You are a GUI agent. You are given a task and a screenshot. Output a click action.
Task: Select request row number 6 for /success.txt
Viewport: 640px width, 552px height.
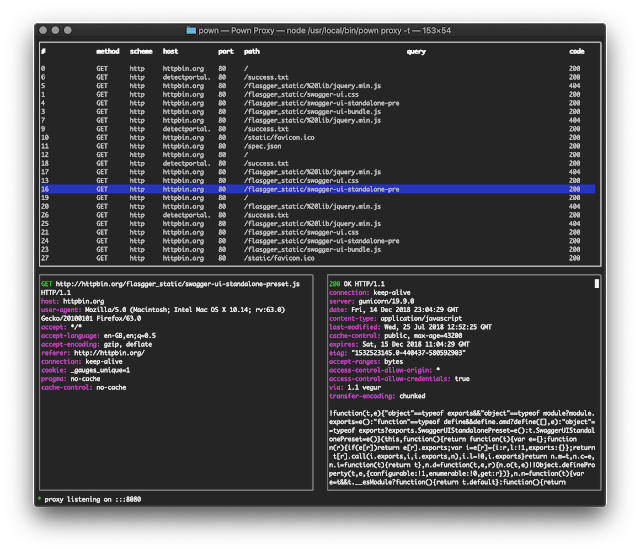[x=318, y=77]
